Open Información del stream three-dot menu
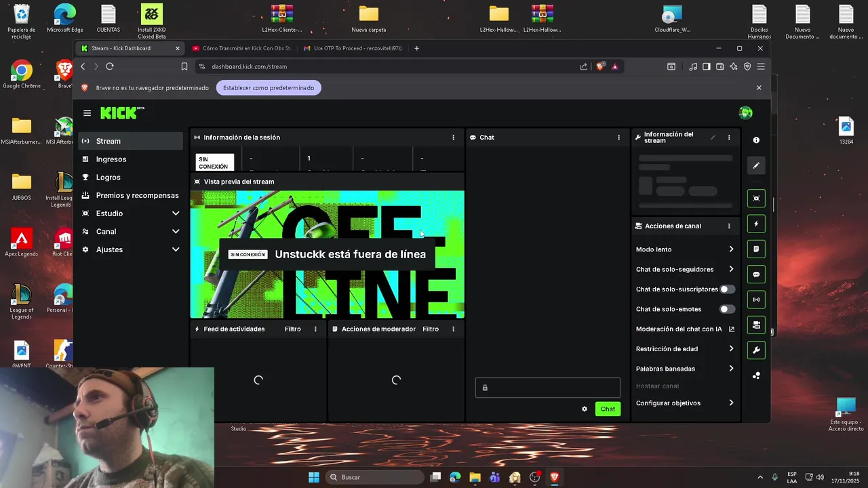 point(729,138)
